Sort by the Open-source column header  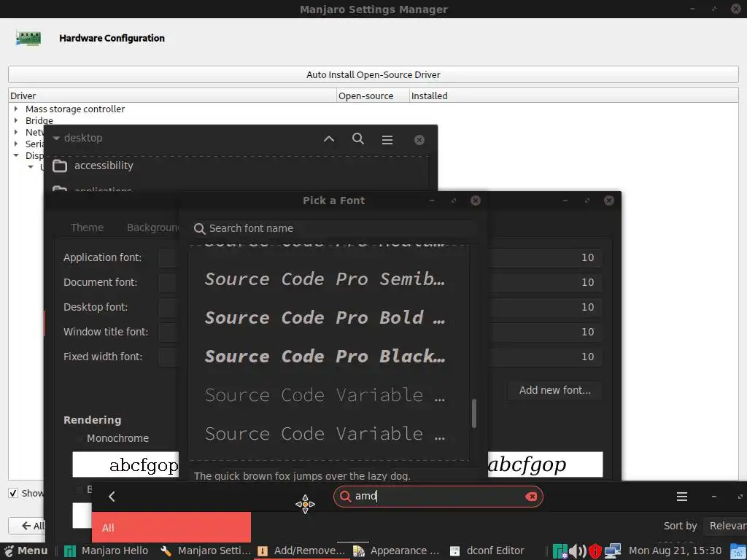(373, 96)
